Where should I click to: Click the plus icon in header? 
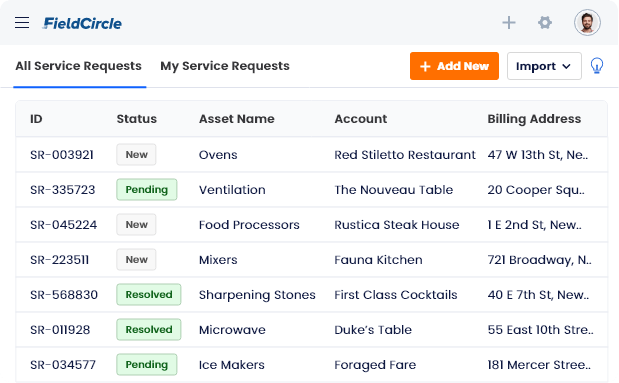point(509,23)
